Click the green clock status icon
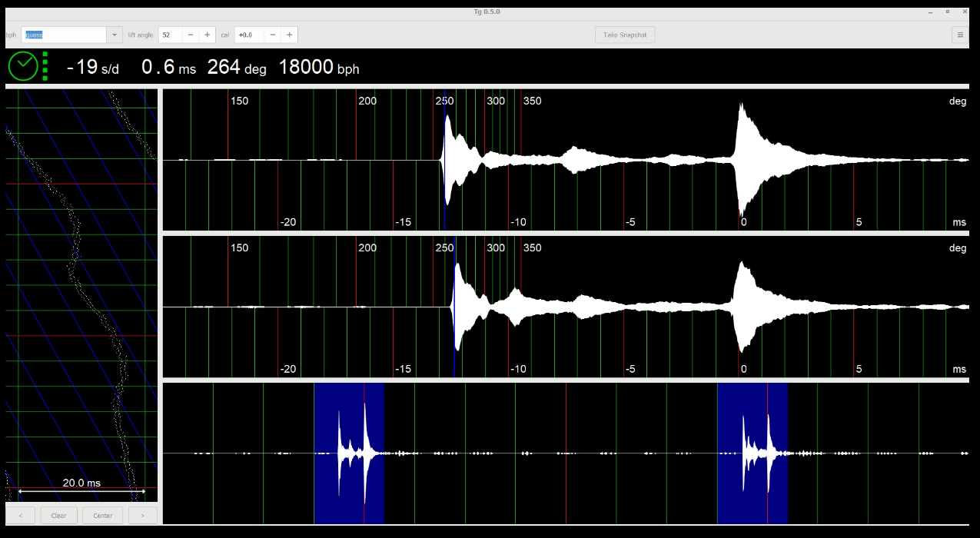Image resolution: width=980 pixels, height=538 pixels. coord(22,67)
